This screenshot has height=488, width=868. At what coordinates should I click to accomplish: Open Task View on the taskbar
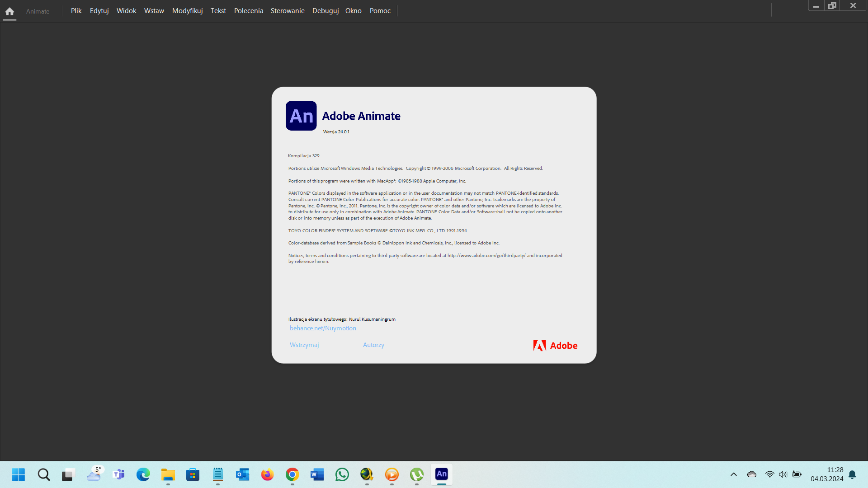(x=68, y=474)
